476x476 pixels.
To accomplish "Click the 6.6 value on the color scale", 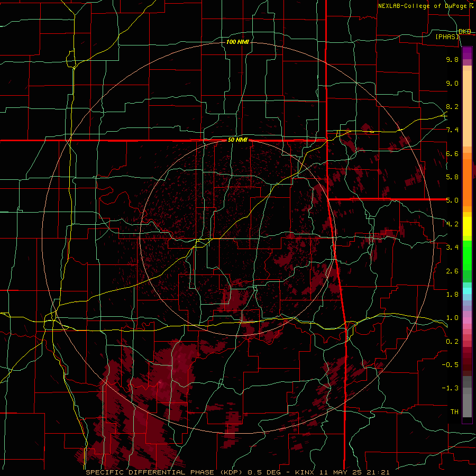I will coord(452,153).
